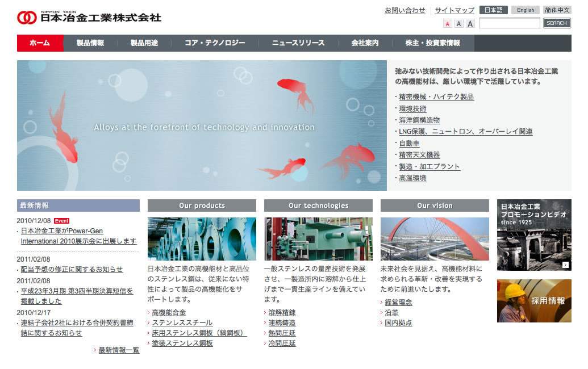This screenshot has height=369, width=588.
Task: Click the 最新情報 section header
Action: [78, 206]
